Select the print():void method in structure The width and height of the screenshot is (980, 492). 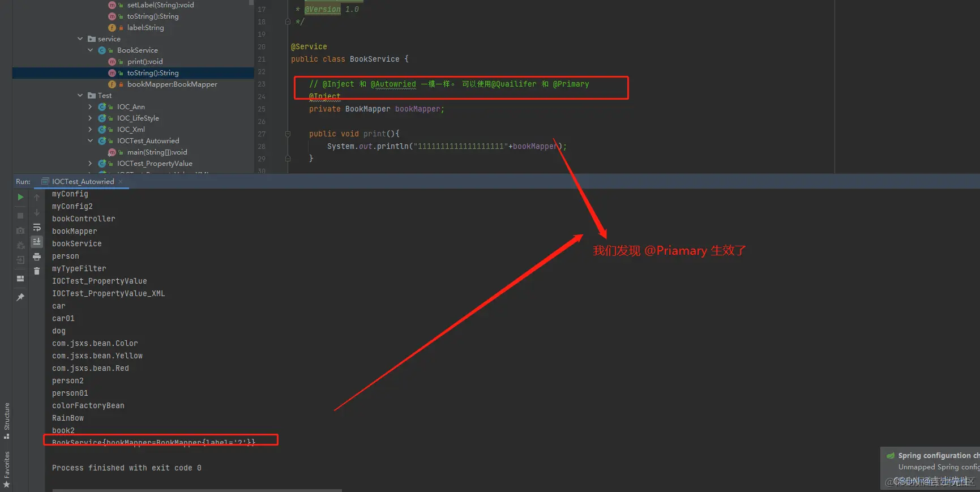click(x=145, y=62)
